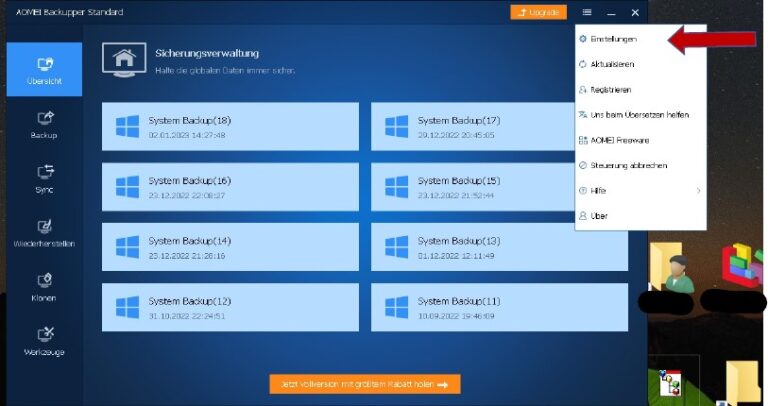Click the colorful blocks desktop icon
The width and height of the screenshot is (768, 406).
pos(742,265)
